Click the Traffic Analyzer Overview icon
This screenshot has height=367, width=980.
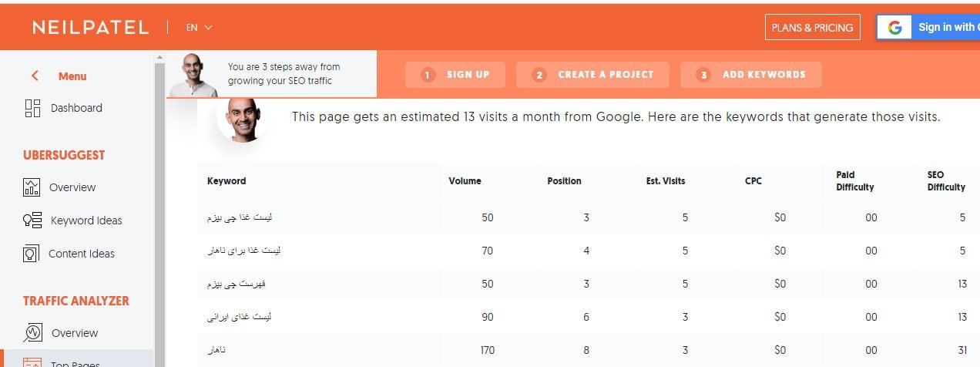[32, 332]
